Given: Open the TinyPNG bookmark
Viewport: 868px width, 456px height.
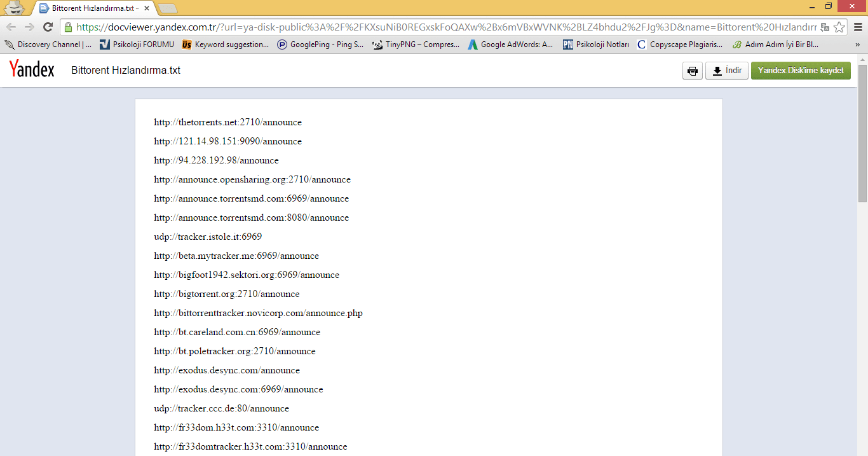Looking at the screenshot, I should coord(416,45).
